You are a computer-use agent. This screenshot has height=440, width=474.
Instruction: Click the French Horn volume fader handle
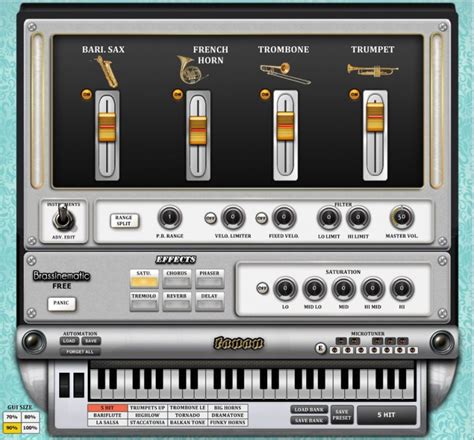tap(198, 131)
